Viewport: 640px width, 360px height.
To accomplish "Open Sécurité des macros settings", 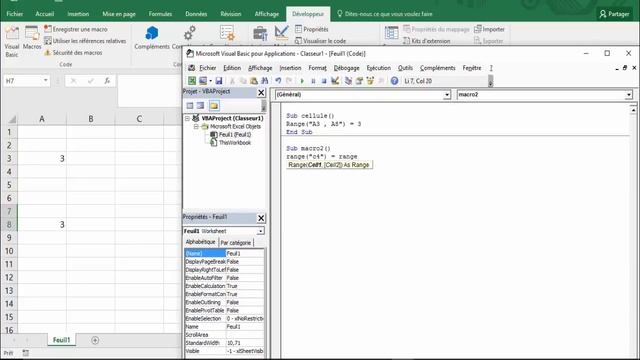I will [73, 53].
